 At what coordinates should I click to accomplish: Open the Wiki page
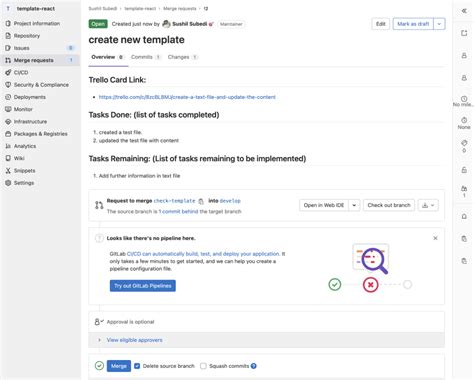point(19,158)
